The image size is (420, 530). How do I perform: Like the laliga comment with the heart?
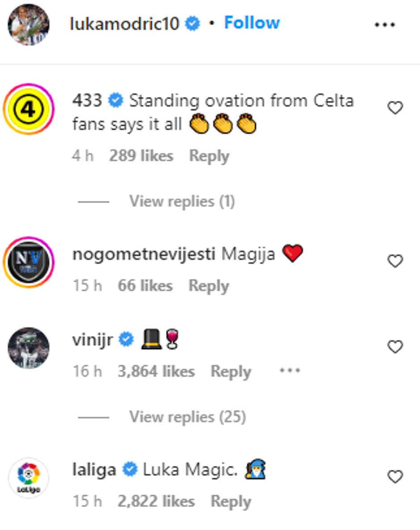[395, 477]
